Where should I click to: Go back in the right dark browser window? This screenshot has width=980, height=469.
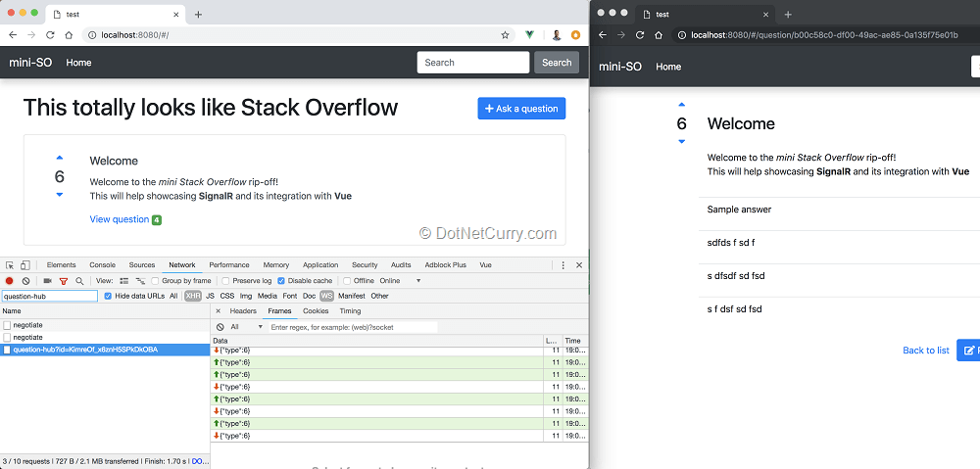click(x=603, y=35)
